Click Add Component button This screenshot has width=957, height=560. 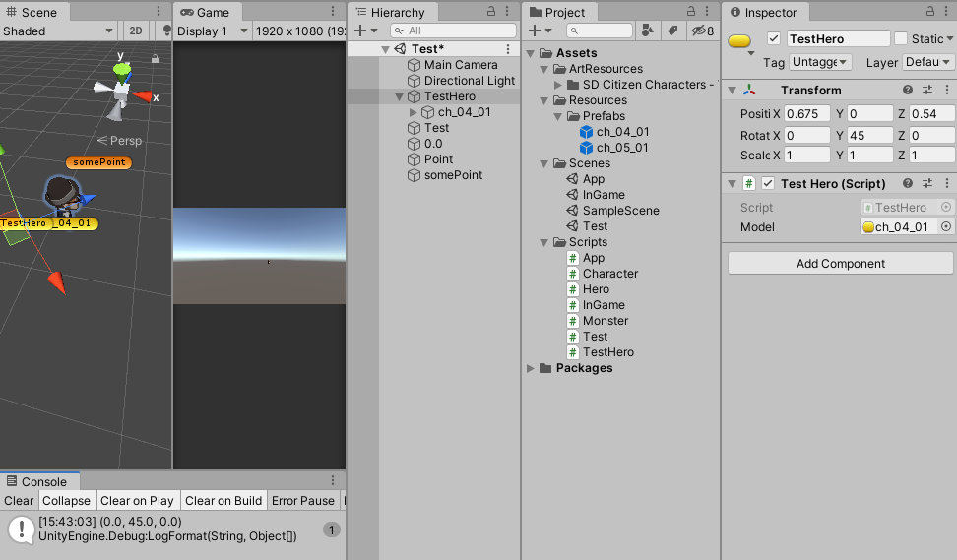(x=841, y=263)
